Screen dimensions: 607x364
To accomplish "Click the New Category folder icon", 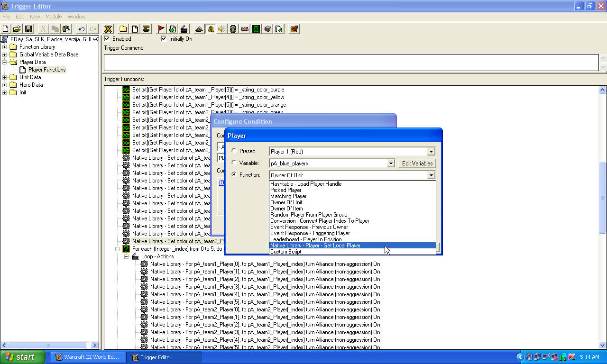I will [x=123, y=29].
